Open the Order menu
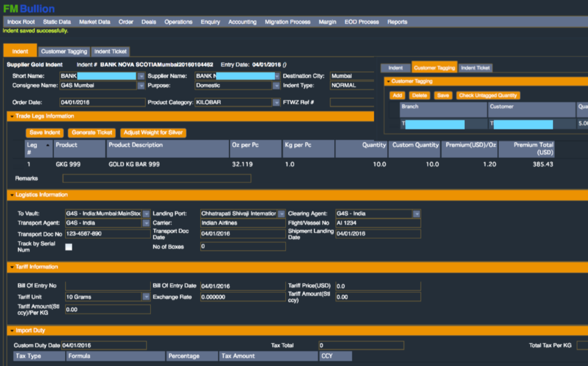The height and width of the screenshot is (366, 588). (x=126, y=22)
